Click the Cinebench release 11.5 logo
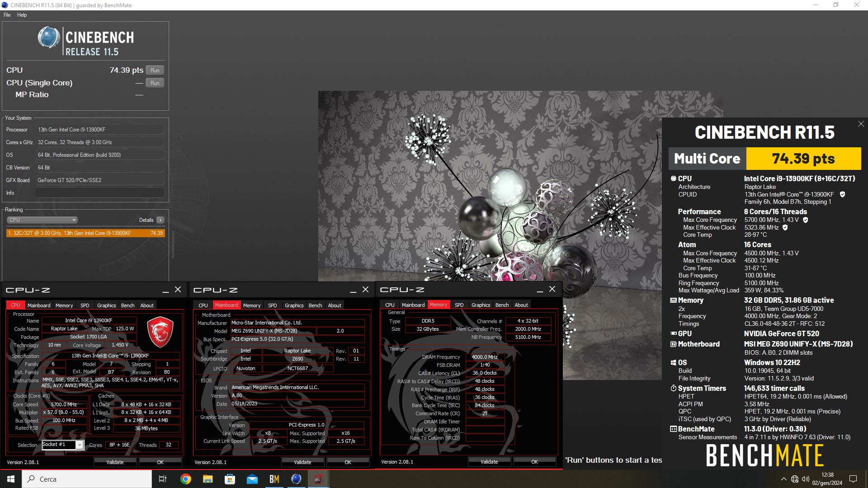 point(86,42)
